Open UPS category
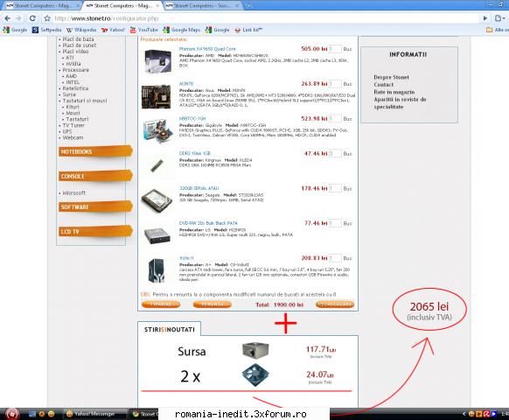This screenshot has height=420, width=509. 67,131
